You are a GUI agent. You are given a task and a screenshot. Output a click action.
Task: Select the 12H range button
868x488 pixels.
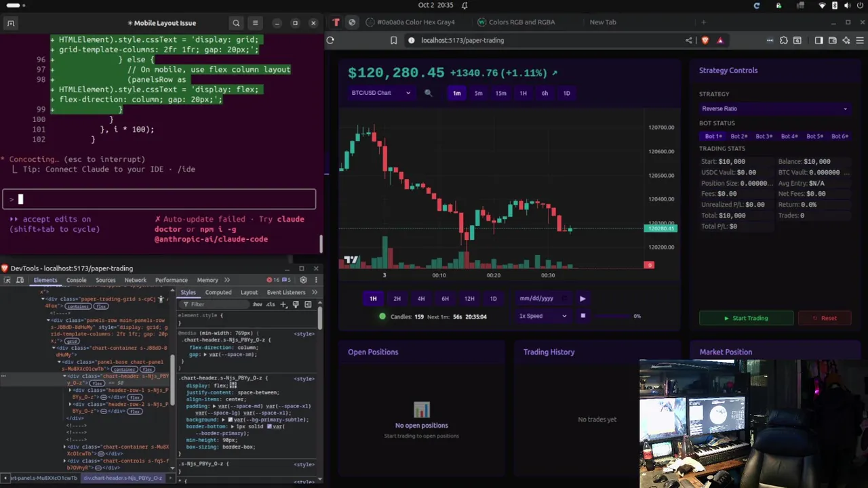coord(469,298)
